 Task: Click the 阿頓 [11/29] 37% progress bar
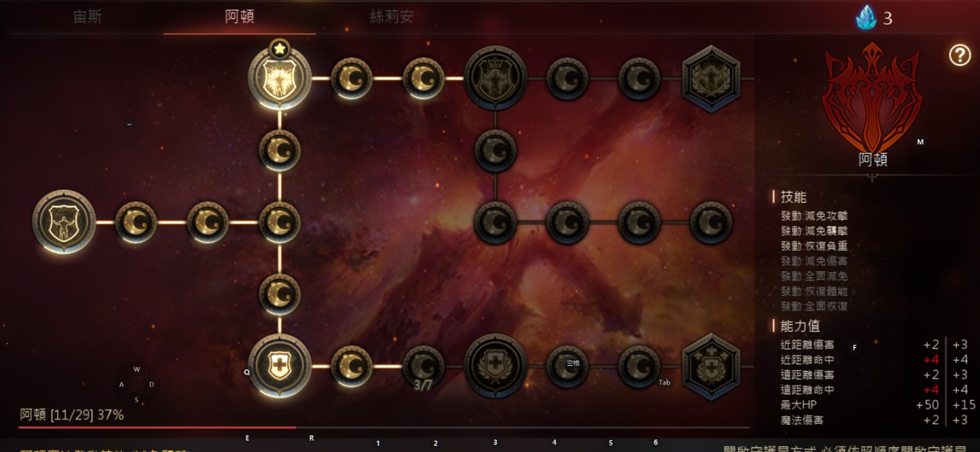[x=384, y=427]
